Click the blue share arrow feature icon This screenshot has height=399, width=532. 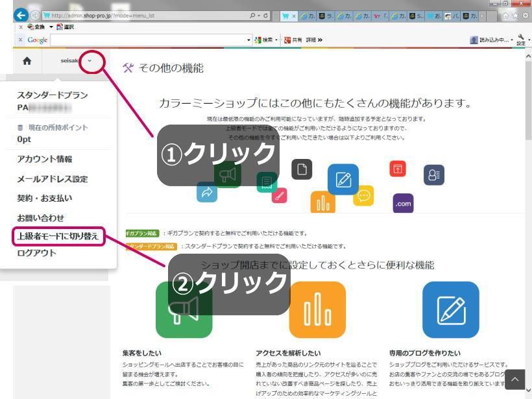pyautogui.click(x=207, y=193)
